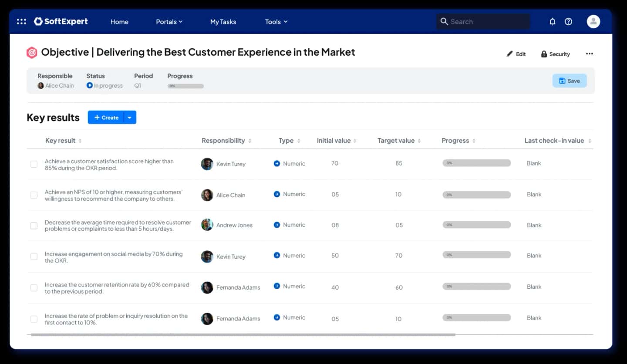Screen dimensions: 627x364
Task: Open the user profile avatar
Action: click(593, 21)
